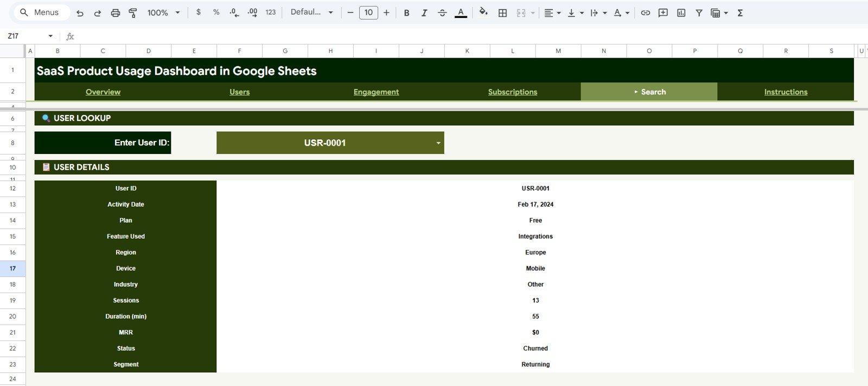
Task: Expand merge cells options arrow
Action: click(x=533, y=13)
